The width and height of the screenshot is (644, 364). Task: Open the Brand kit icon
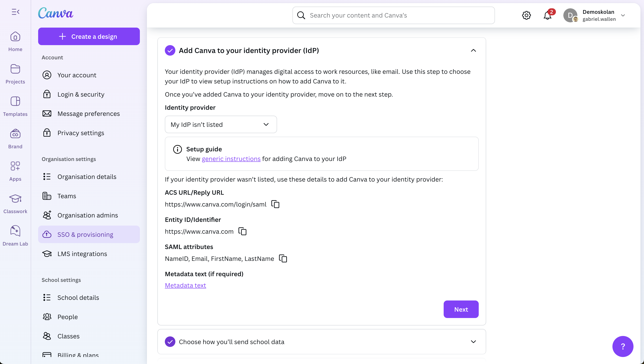(15, 138)
